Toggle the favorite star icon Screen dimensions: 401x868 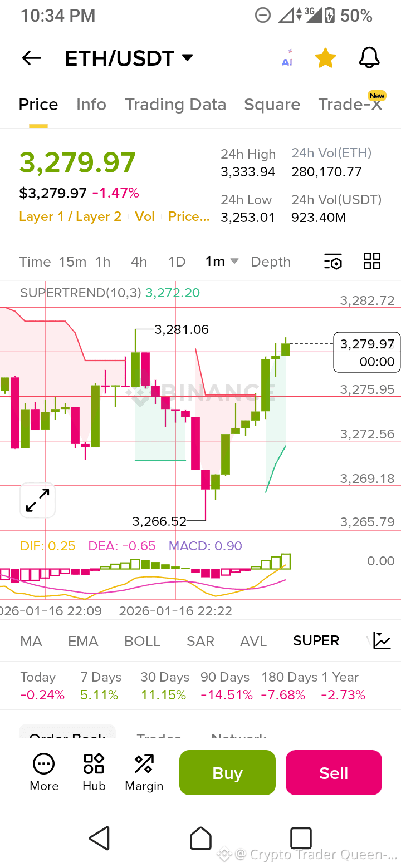point(325,58)
